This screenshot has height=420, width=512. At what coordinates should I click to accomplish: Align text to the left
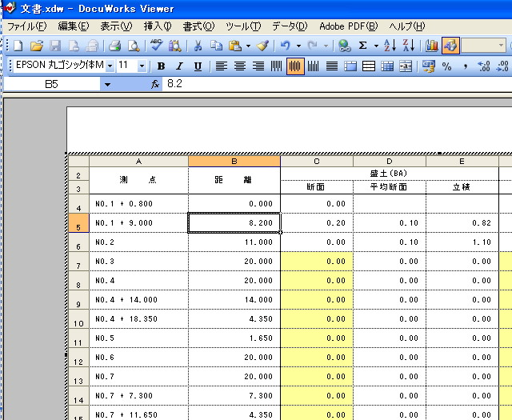pyautogui.click(x=222, y=66)
